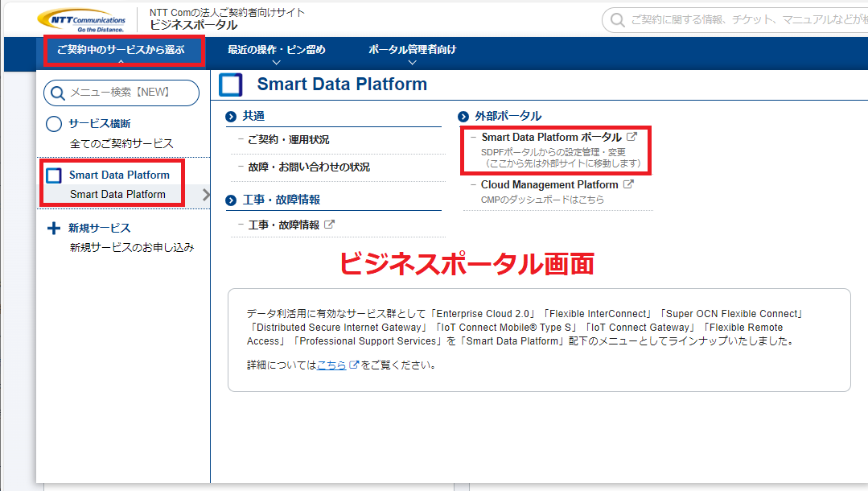Select 新規サービスのお申し込み menu item
Viewport: 868px width, 491px height.
click(132, 247)
